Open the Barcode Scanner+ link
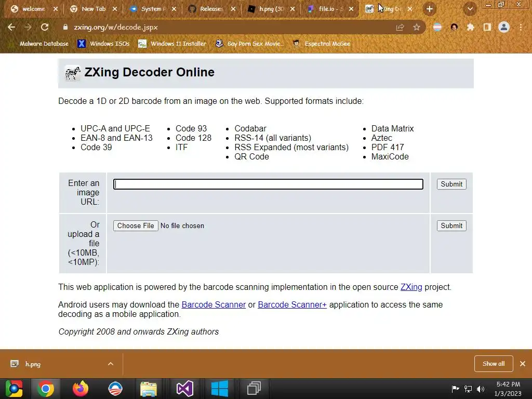532x399 pixels. [x=292, y=304]
